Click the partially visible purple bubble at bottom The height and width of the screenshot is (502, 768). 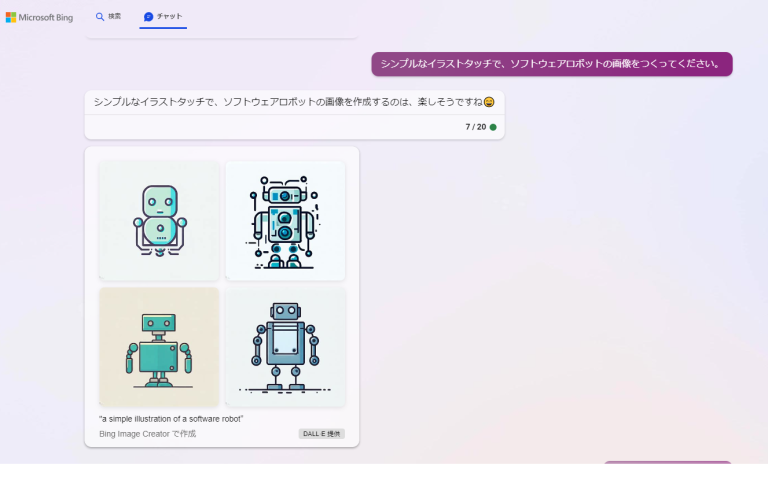point(667,462)
